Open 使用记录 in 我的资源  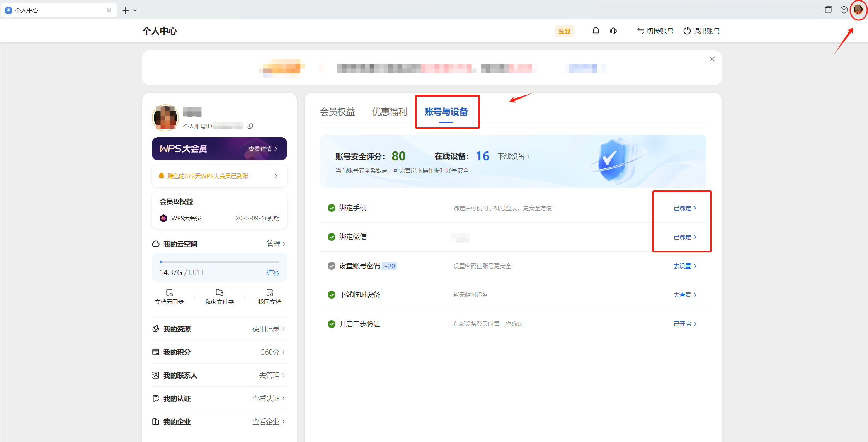[x=269, y=329]
